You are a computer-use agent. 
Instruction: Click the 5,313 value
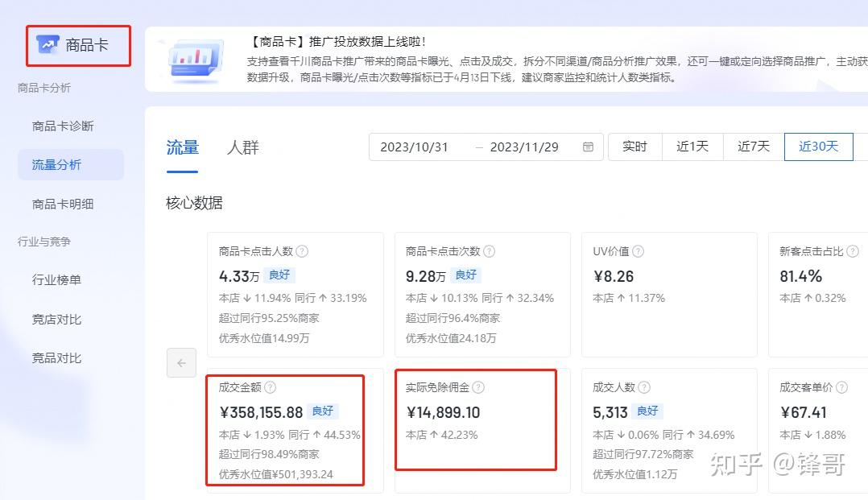pos(610,412)
